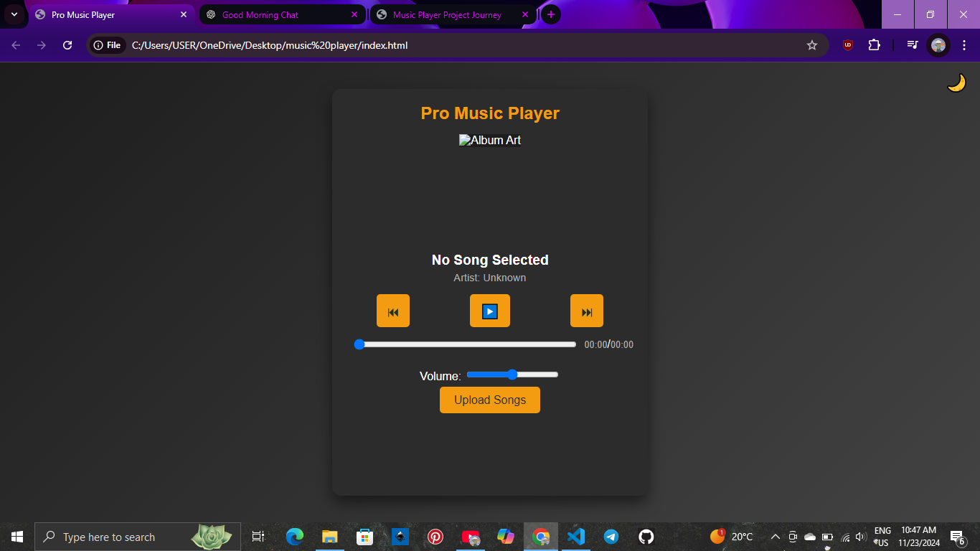The image size is (980, 551).
Task: Adjust the volume slider handle
Action: [x=511, y=375]
